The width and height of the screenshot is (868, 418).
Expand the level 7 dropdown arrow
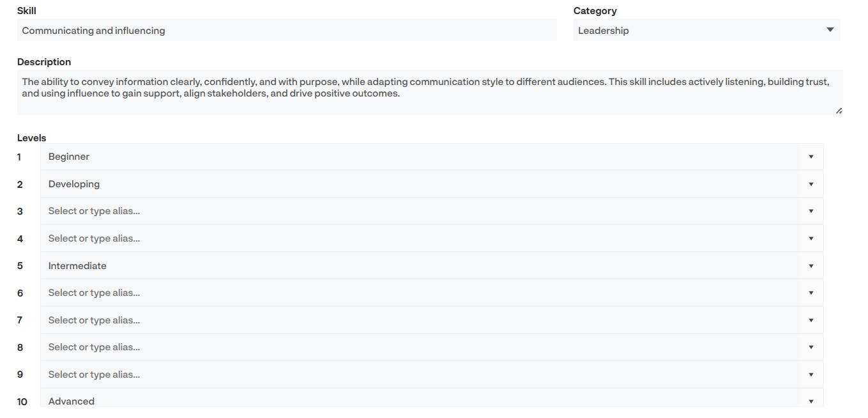click(x=811, y=320)
